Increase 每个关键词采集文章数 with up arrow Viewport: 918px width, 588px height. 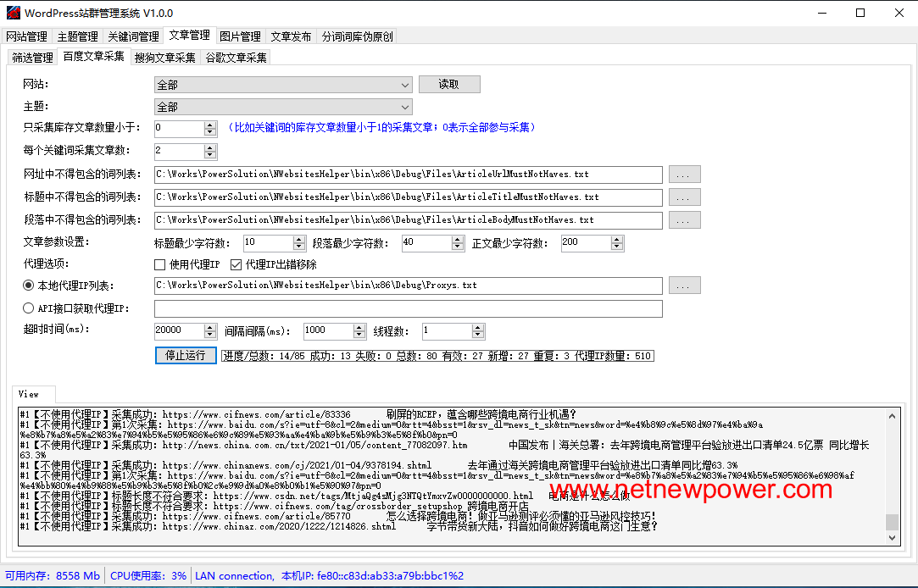210,148
